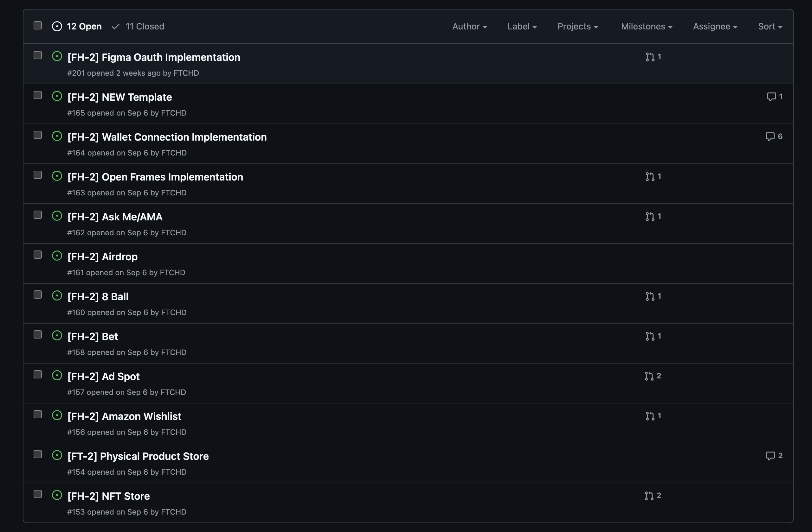The image size is (812, 532).
Task: Open linked pull request icon for Bet
Action: coord(650,336)
